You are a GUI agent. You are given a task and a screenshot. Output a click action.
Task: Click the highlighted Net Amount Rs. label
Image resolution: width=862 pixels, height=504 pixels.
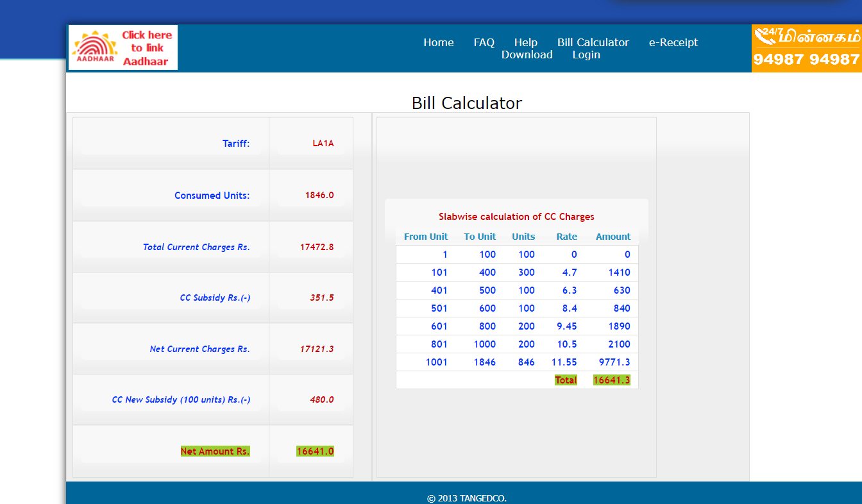pyautogui.click(x=215, y=451)
